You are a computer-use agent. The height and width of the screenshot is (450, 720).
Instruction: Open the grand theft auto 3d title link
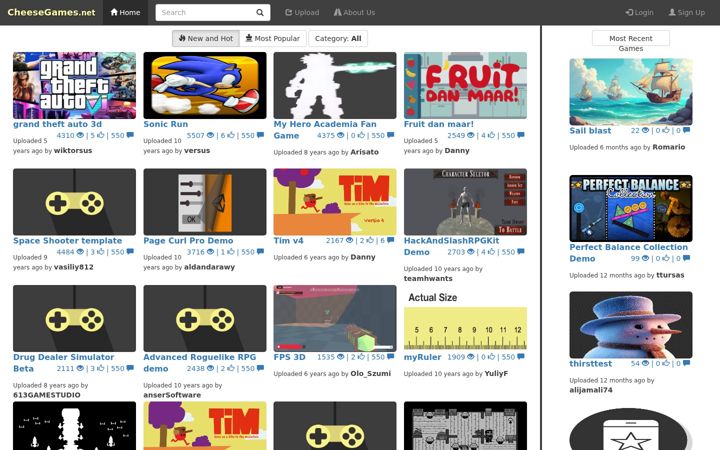(x=57, y=124)
